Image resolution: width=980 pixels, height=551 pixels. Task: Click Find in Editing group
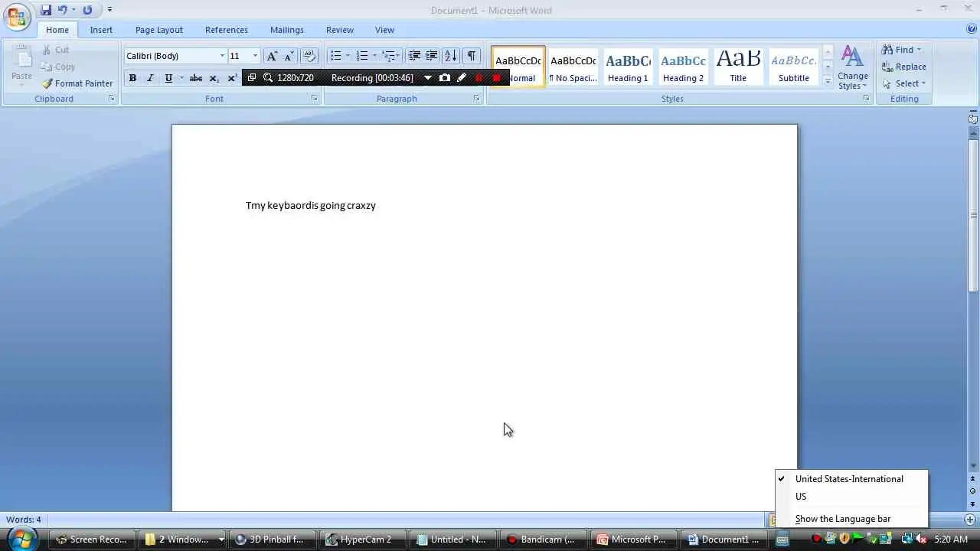tap(902, 50)
